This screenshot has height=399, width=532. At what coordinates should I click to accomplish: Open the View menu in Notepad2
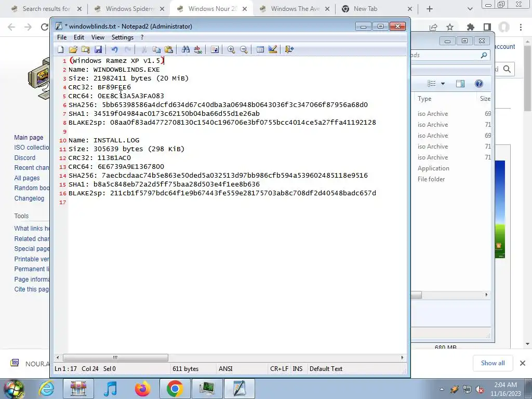click(98, 37)
